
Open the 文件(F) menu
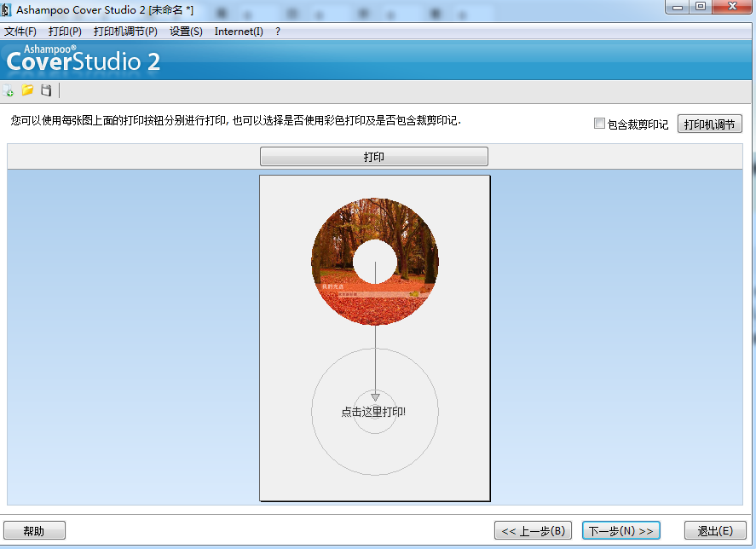pos(20,32)
